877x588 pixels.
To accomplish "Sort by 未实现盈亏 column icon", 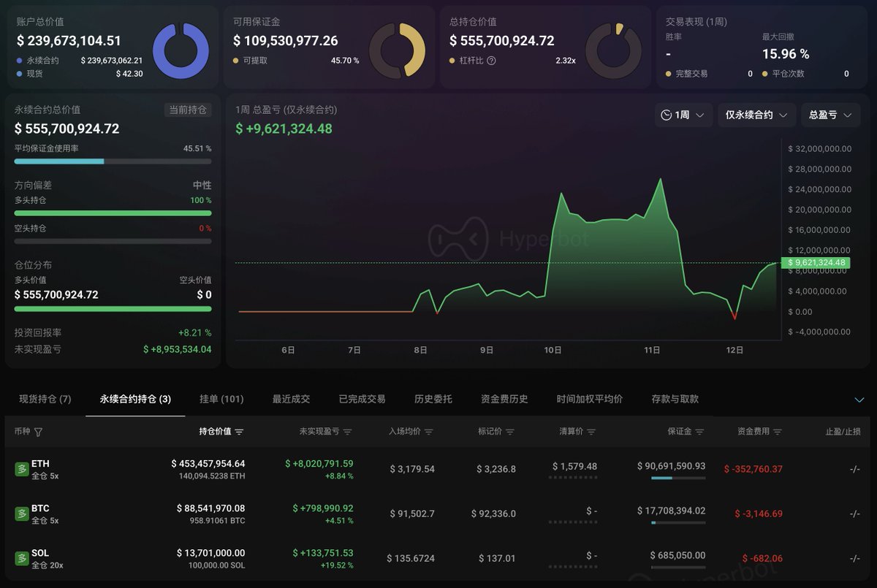I will pos(347,432).
